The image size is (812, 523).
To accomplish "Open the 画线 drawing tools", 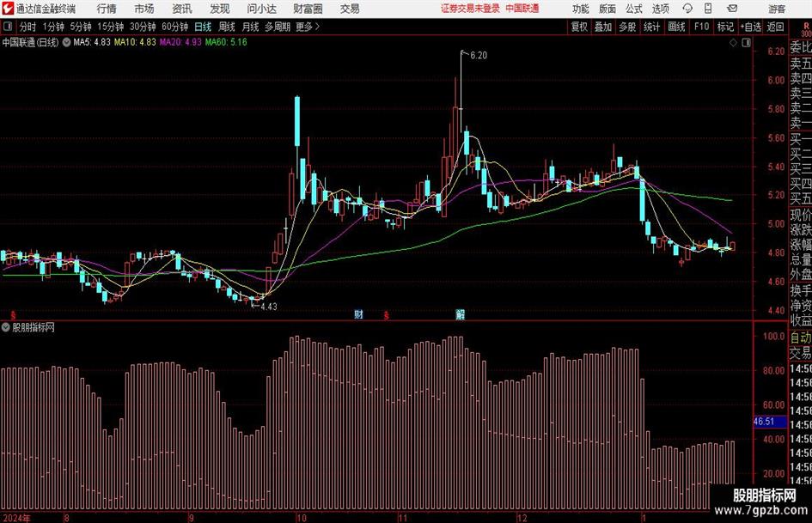I will 676,27.
